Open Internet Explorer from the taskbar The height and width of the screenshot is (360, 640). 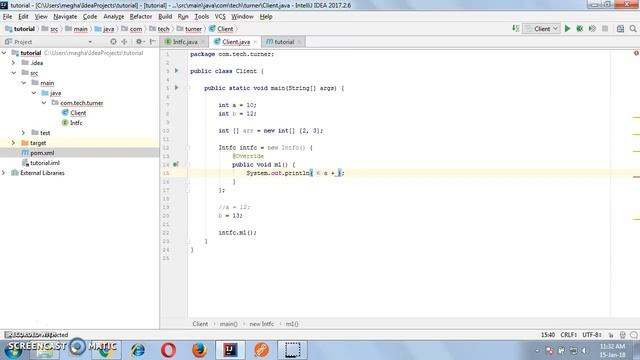[x=138, y=350]
